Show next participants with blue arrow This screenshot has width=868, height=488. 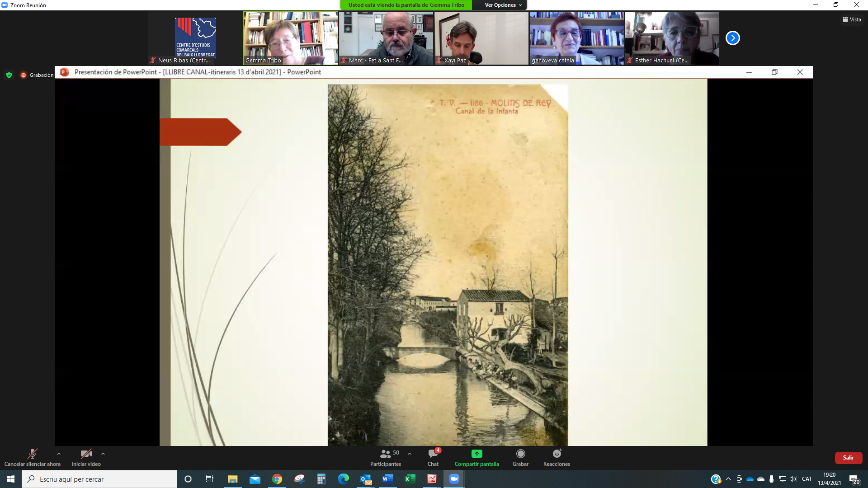(x=732, y=38)
